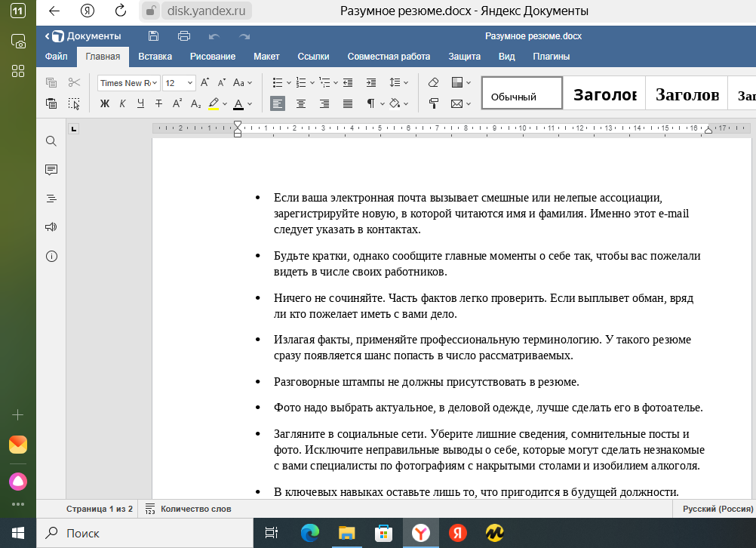Open the font name dropdown
Image resolution: width=756 pixels, height=548 pixels.
(x=154, y=83)
